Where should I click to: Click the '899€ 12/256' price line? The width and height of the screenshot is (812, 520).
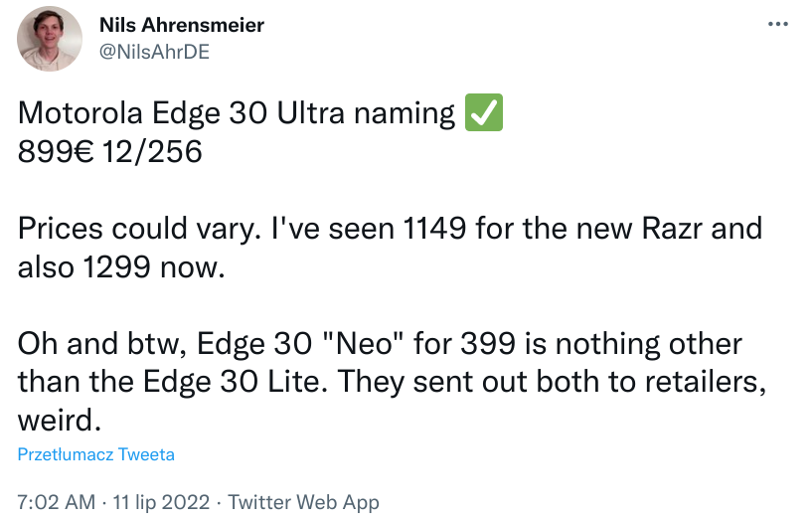[x=109, y=152]
